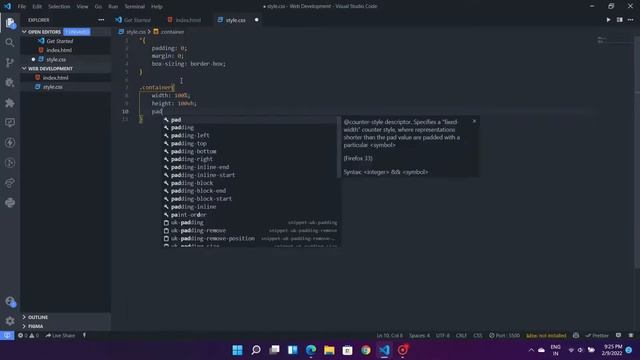Open the Search view in the activity bar
The width and height of the screenshot is (640, 360).
pos(10,42)
